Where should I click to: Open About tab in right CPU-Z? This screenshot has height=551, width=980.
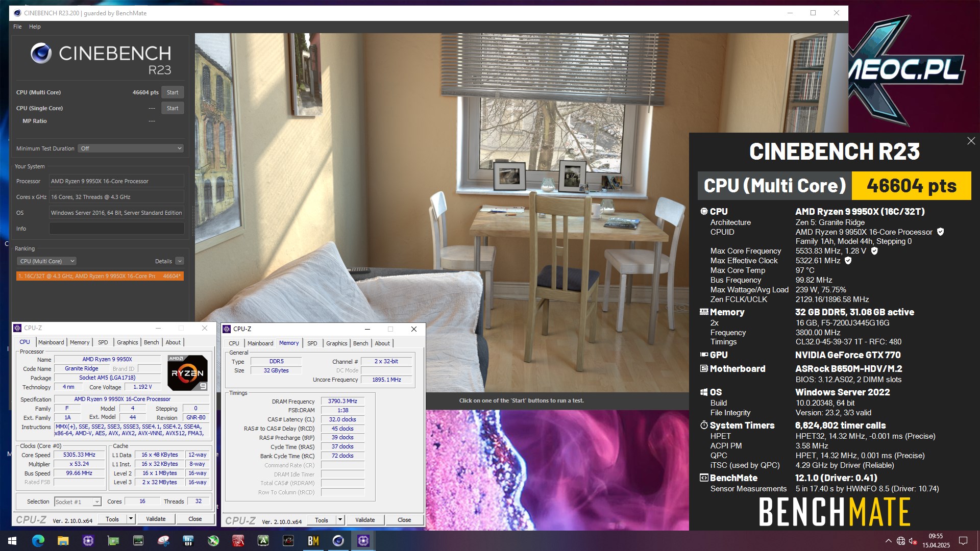tap(382, 343)
